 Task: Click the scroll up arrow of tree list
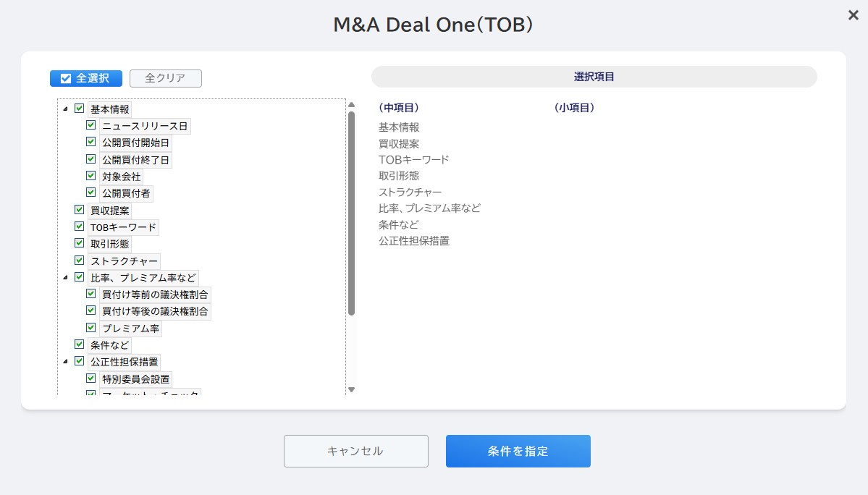[351, 104]
